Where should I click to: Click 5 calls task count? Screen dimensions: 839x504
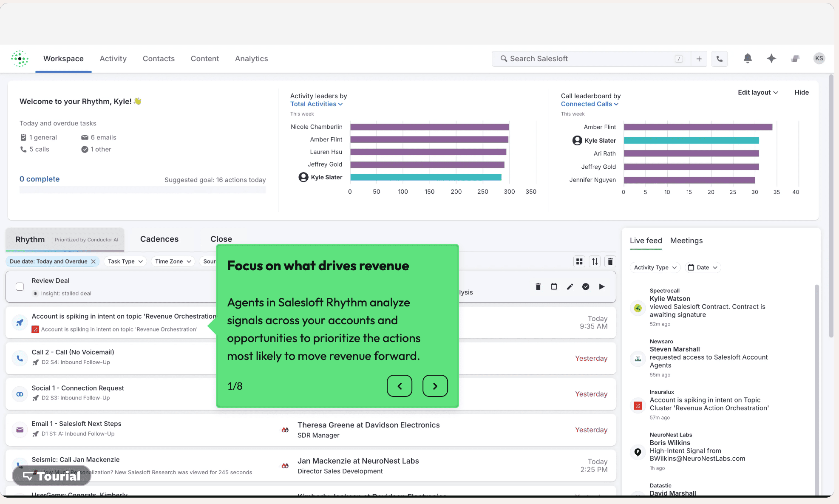[34, 149]
